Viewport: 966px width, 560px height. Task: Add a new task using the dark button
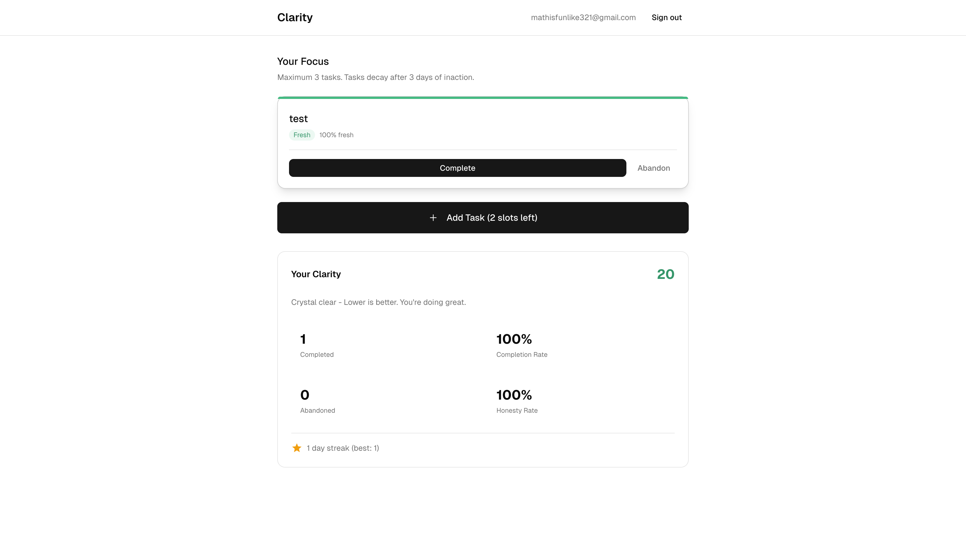483,217
